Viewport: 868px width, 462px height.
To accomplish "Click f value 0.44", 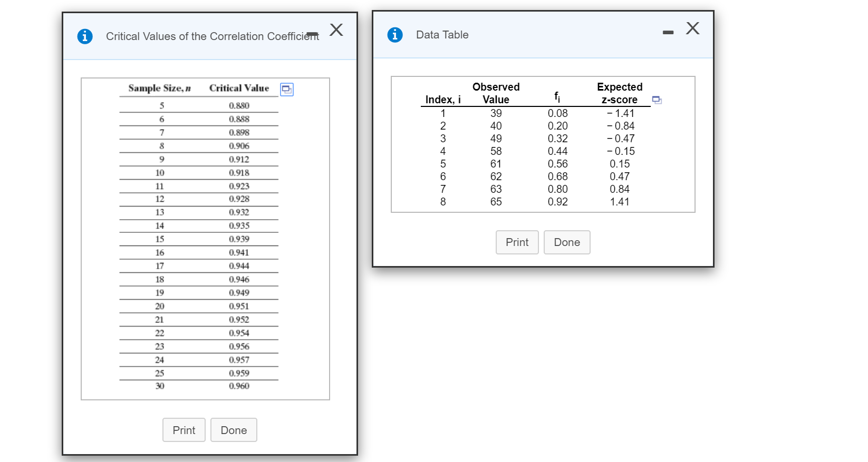I will click(558, 151).
